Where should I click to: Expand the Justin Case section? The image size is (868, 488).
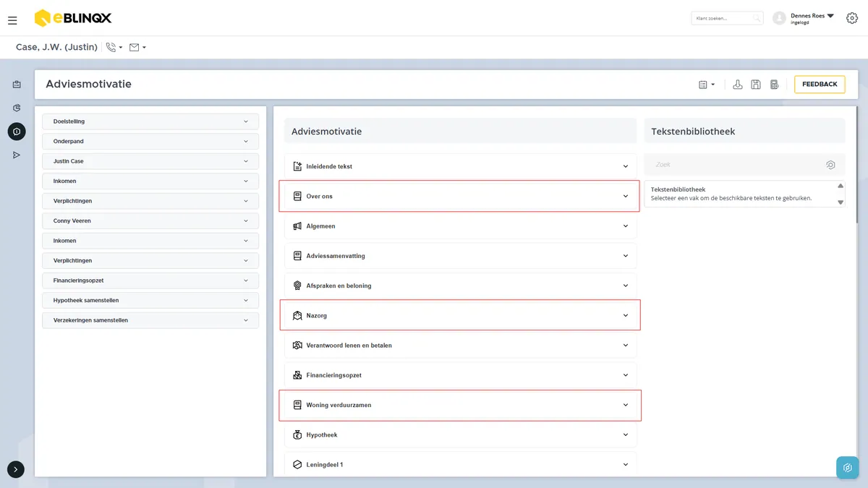point(150,161)
